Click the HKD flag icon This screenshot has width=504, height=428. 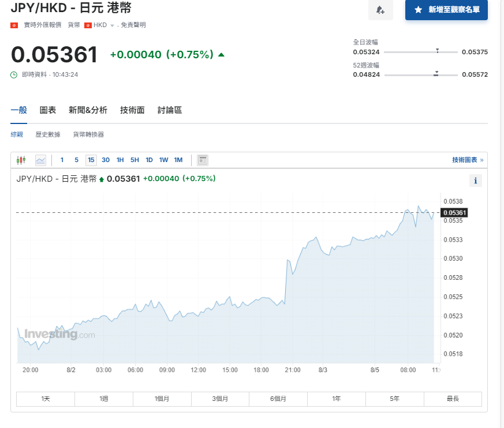[x=87, y=25]
